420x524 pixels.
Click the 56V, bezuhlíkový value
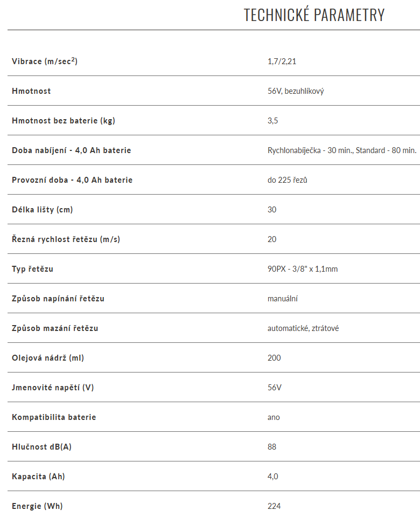click(x=296, y=91)
